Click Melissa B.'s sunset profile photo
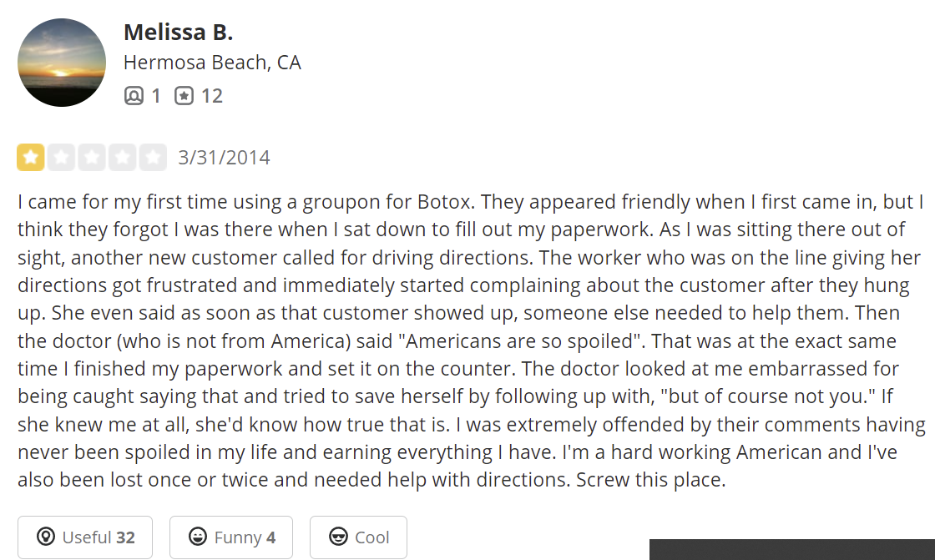This screenshot has width=935, height=560. pyautogui.click(x=62, y=63)
